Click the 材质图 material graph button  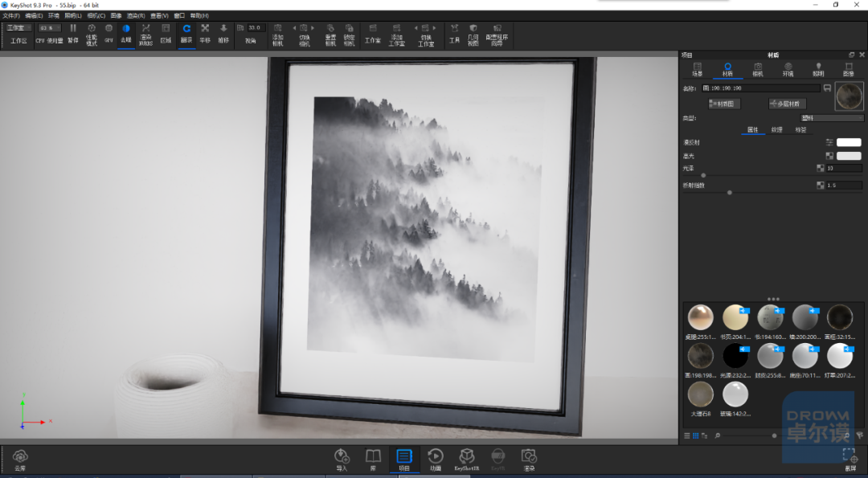click(x=724, y=104)
